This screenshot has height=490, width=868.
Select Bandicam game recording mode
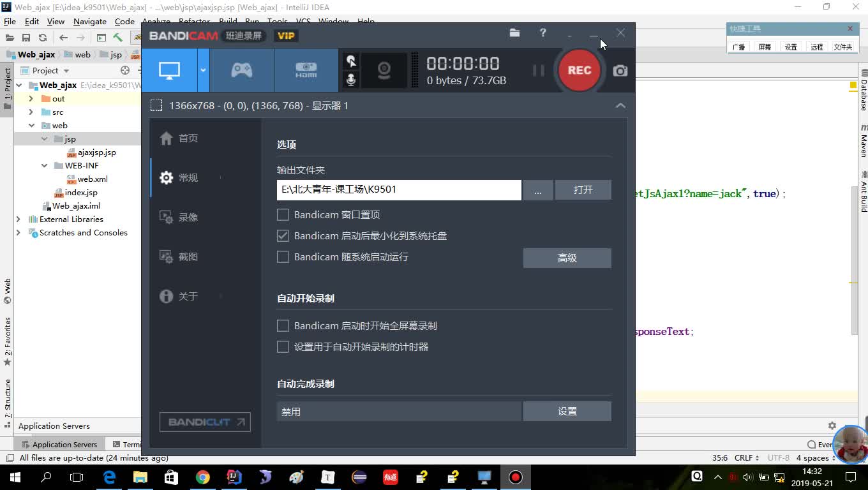241,70
